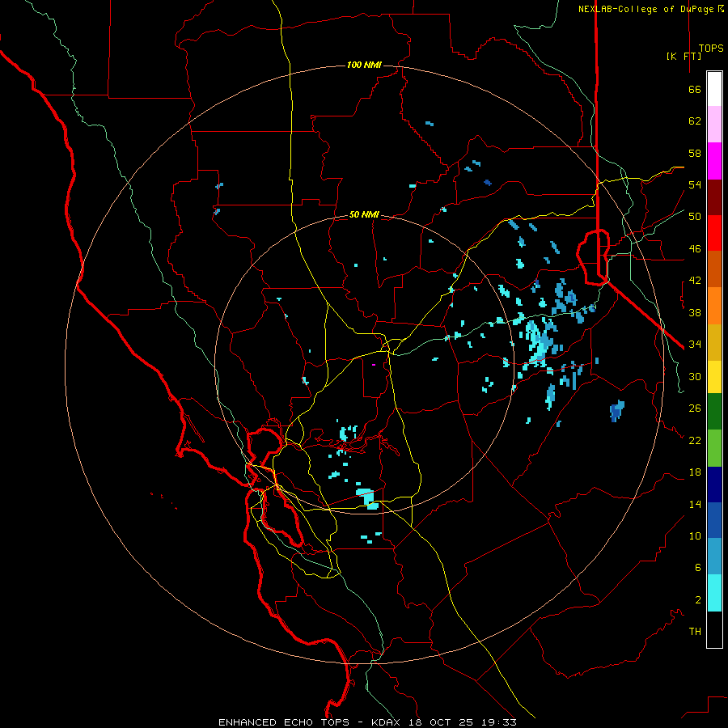The image size is (728, 728).
Task: Select the 100 NMI range ring label
Action: [x=364, y=65]
